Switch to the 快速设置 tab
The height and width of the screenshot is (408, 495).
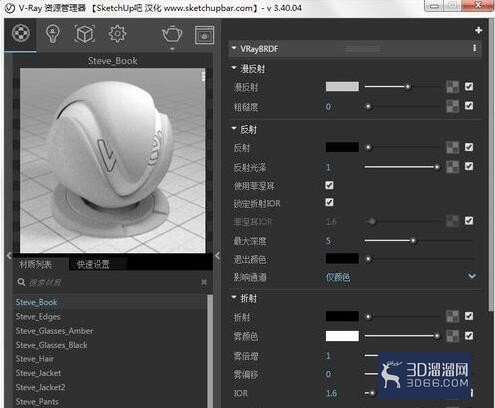tap(93, 264)
